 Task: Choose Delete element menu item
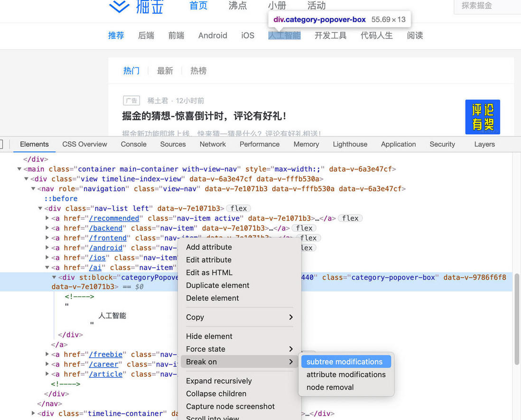coord(240,298)
